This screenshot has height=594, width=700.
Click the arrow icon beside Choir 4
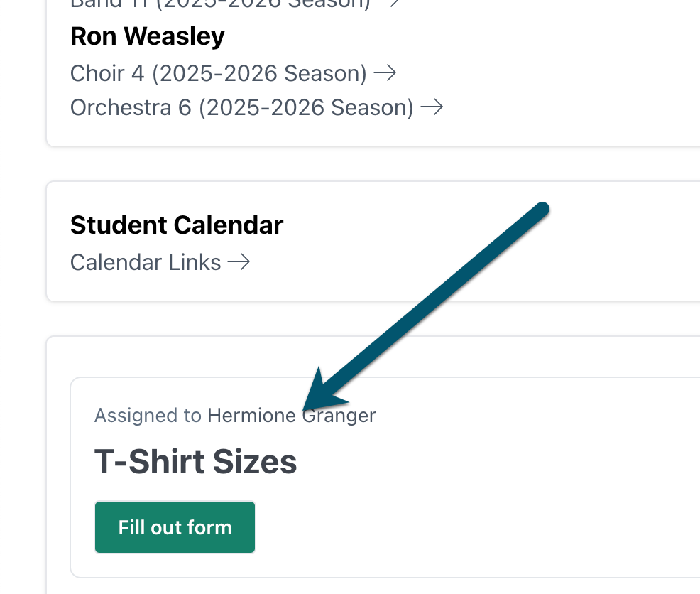pyautogui.click(x=385, y=72)
